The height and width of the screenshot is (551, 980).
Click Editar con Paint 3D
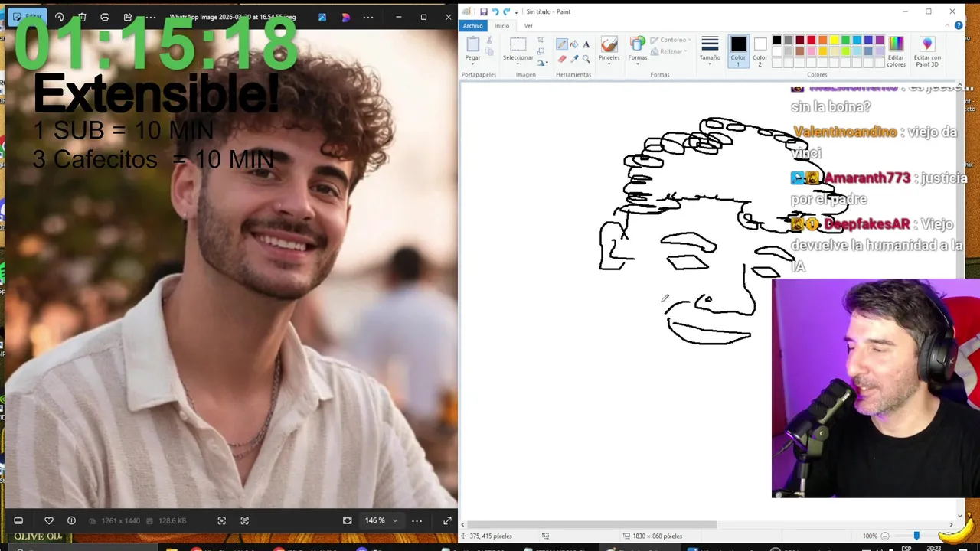(927, 51)
